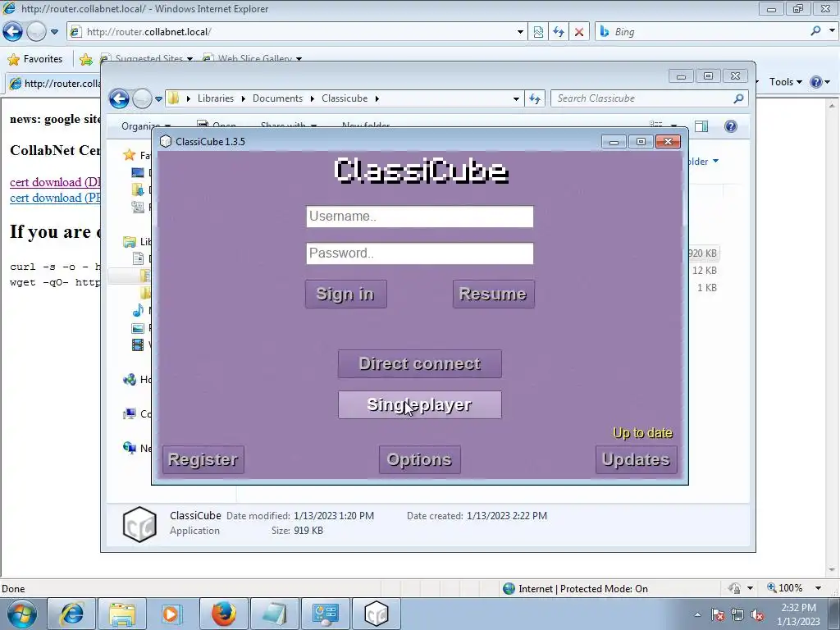
Task: Expand the Explorer address bar history dropdown
Action: point(516,98)
